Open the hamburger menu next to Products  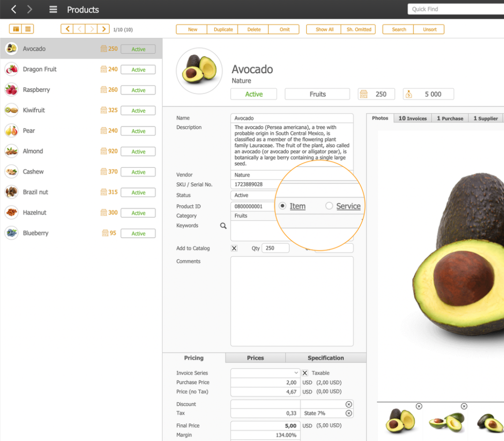[x=53, y=9]
